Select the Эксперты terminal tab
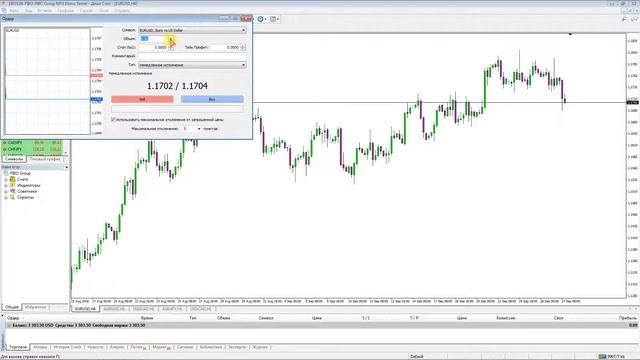Viewport: 640px width, 360px height. coord(237,347)
